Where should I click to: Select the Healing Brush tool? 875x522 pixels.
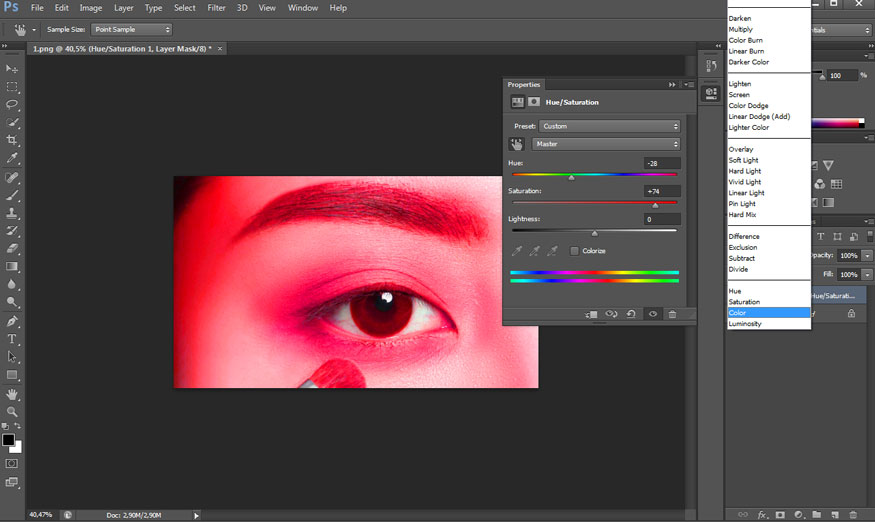(12, 178)
